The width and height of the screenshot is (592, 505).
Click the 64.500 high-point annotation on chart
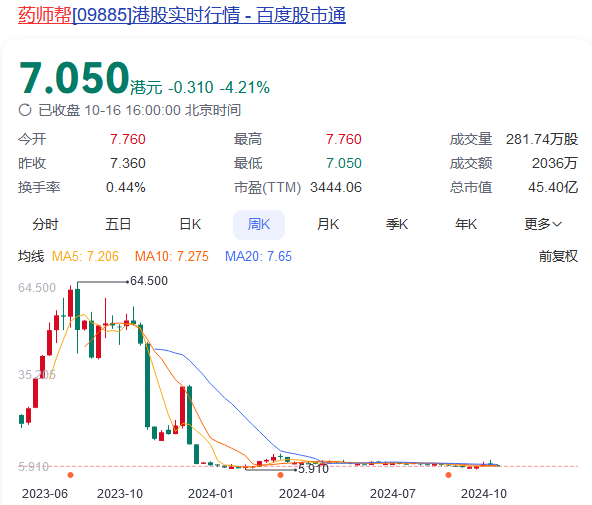[149, 281]
